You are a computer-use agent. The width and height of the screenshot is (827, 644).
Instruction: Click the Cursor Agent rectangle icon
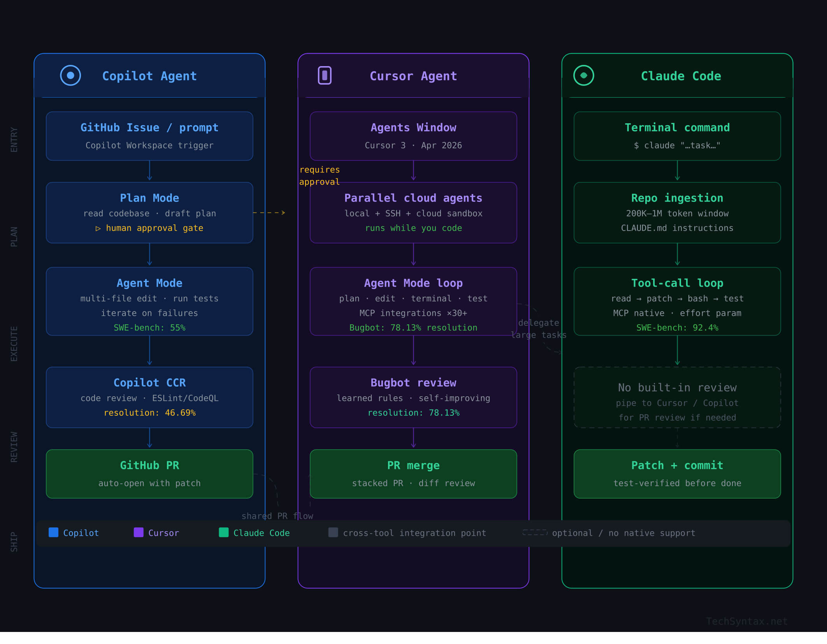click(x=325, y=75)
